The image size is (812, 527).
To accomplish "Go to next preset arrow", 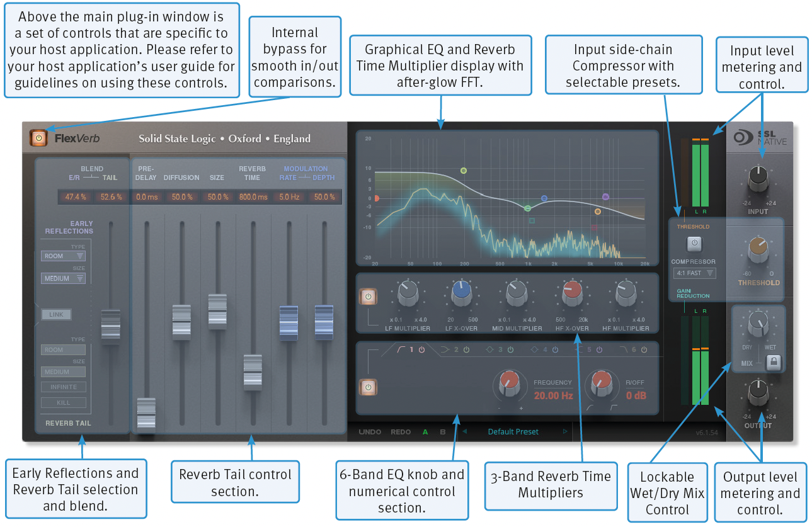I will 564,432.
